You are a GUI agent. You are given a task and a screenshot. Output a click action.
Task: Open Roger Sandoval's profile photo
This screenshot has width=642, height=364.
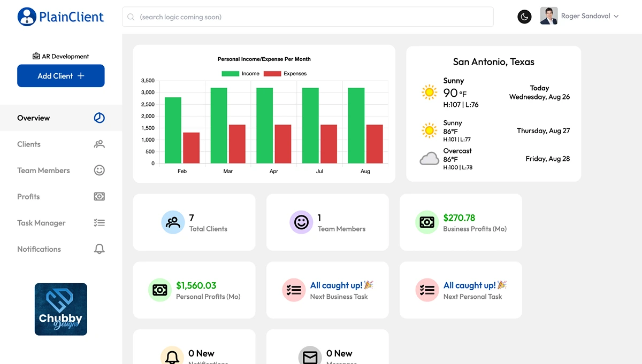[x=549, y=16]
